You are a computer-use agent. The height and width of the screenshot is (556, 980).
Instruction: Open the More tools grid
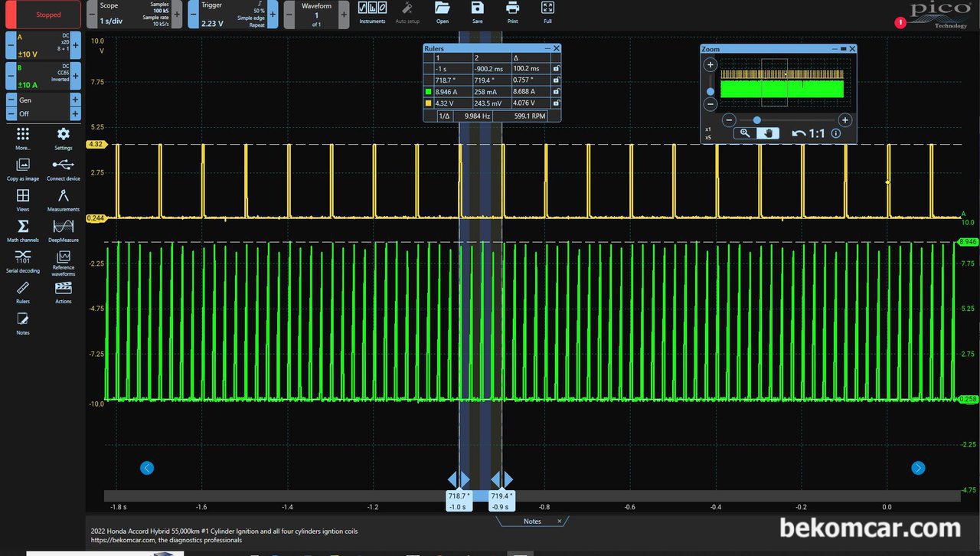[x=23, y=138]
